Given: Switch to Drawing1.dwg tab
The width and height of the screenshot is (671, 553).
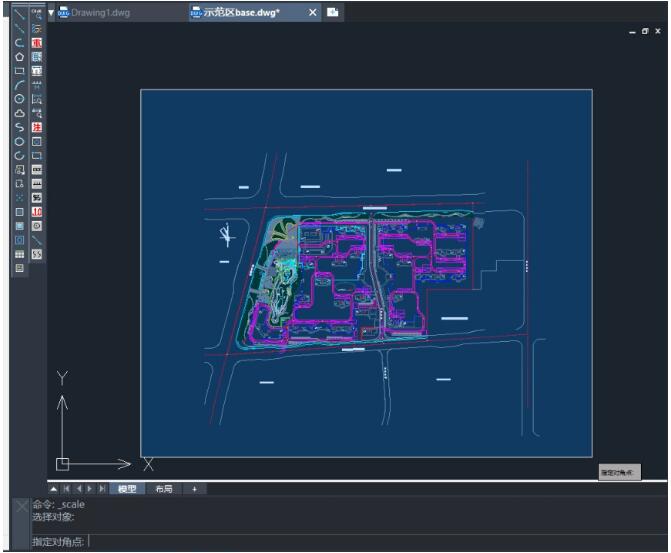Looking at the screenshot, I should click(x=100, y=13).
